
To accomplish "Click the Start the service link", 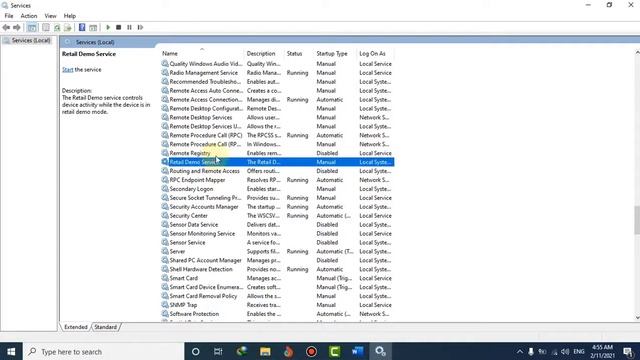I will [67, 70].
